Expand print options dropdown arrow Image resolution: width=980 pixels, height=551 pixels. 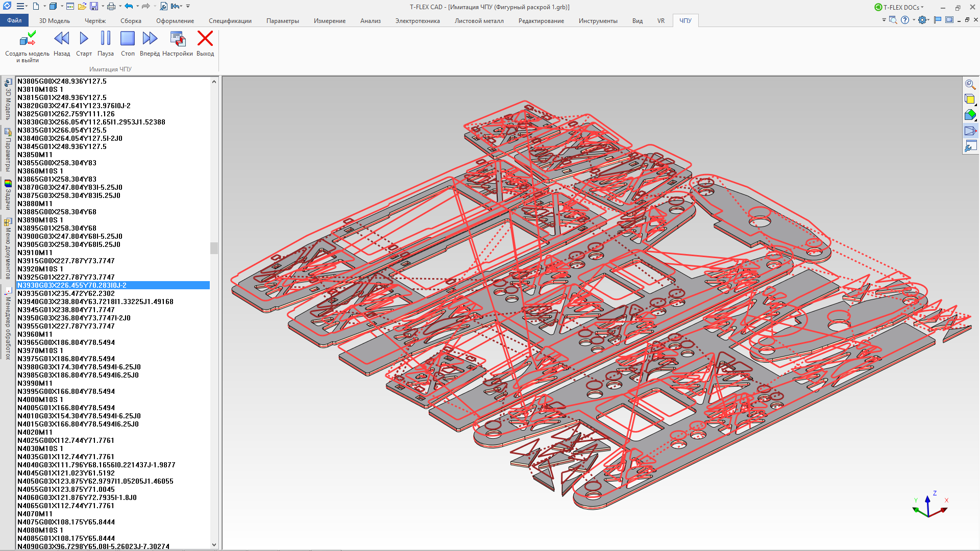pos(120,6)
